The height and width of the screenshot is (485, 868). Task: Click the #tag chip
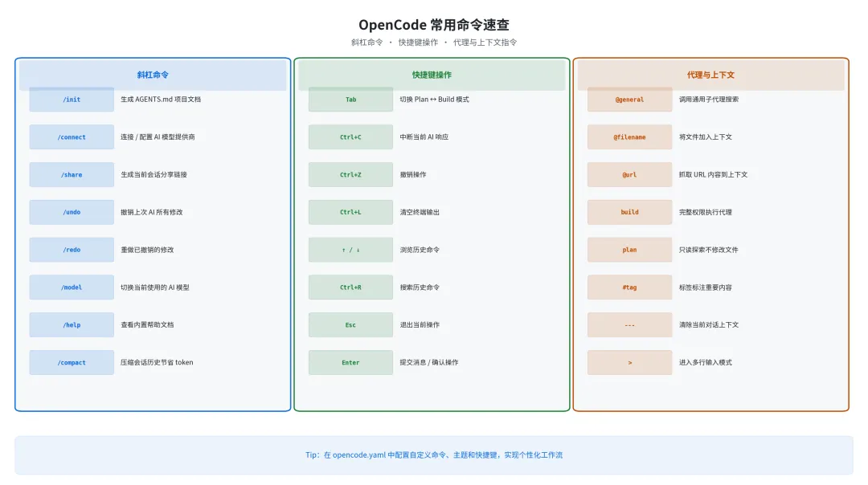point(629,287)
